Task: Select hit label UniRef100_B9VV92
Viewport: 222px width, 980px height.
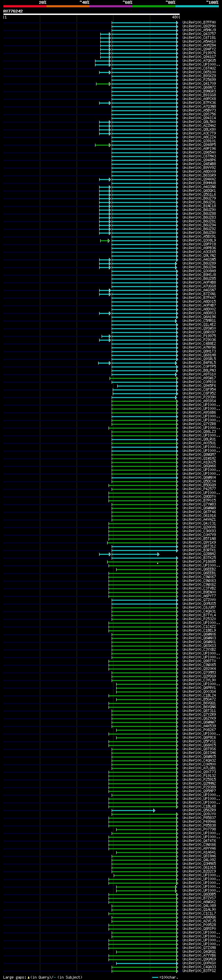Action: 199,168
